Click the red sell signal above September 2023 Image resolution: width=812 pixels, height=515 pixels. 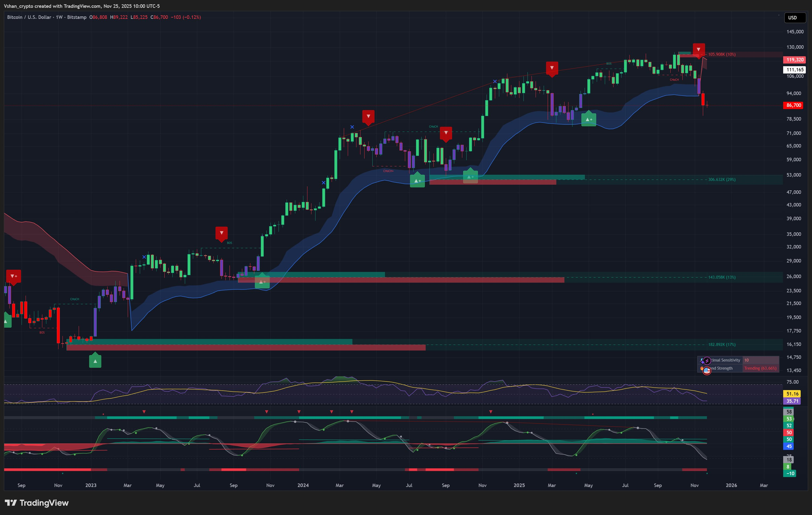pyautogui.click(x=221, y=233)
